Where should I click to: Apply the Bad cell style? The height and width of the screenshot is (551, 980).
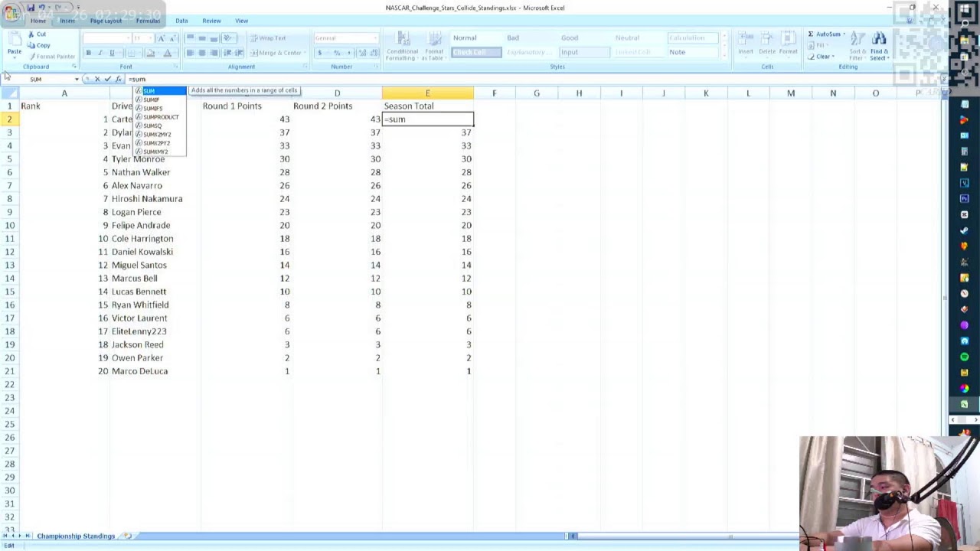530,37
